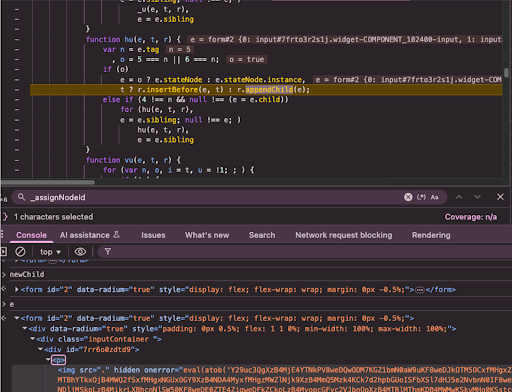Screen dimensions: 512x392
Task: Click the console input e entry
Action: tap(12, 304)
